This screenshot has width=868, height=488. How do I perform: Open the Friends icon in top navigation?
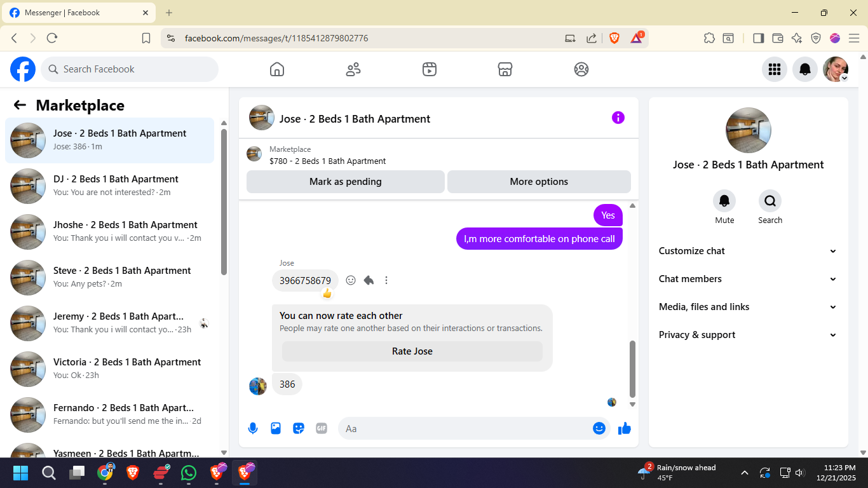(x=353, y=69)
